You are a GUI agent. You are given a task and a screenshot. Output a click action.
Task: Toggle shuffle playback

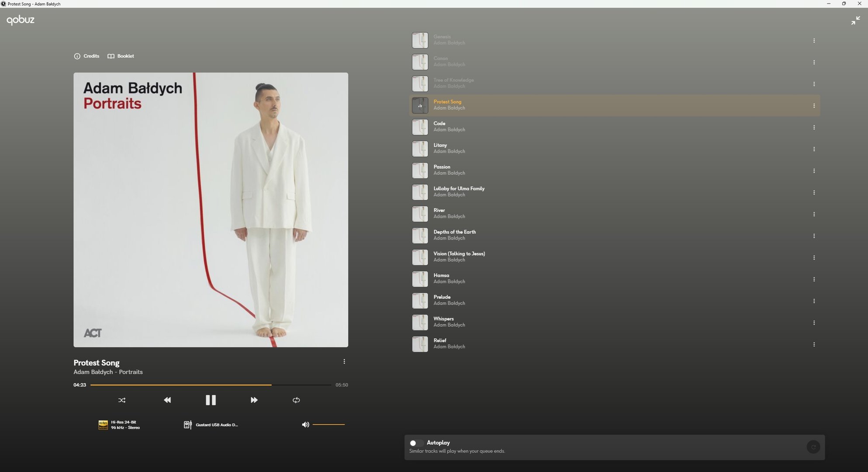pos(122,400)
